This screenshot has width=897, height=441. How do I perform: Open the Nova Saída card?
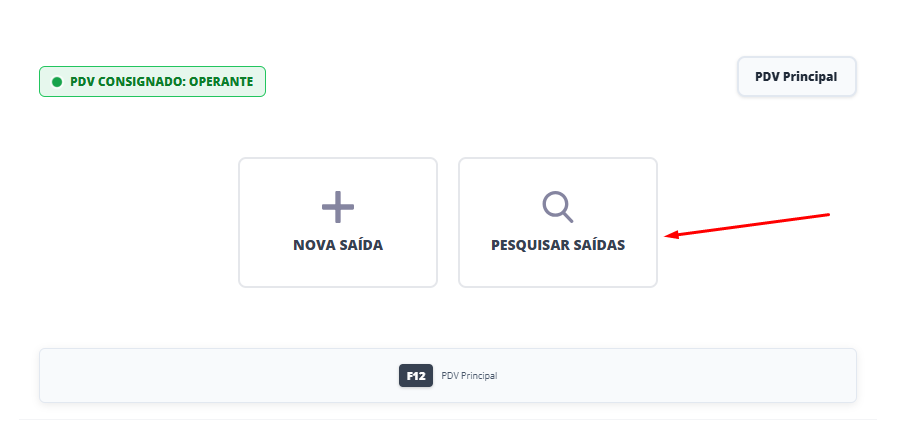[x=338, y=223]
